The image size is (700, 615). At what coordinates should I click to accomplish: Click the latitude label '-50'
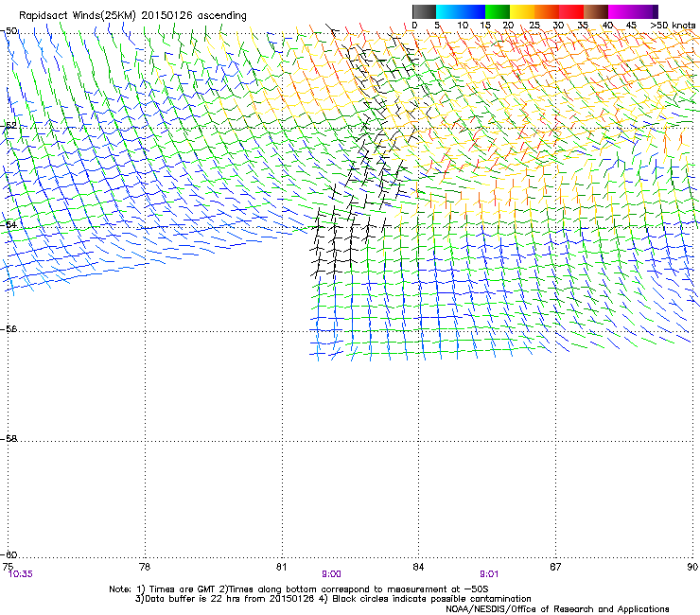click(x=9, y=31)
